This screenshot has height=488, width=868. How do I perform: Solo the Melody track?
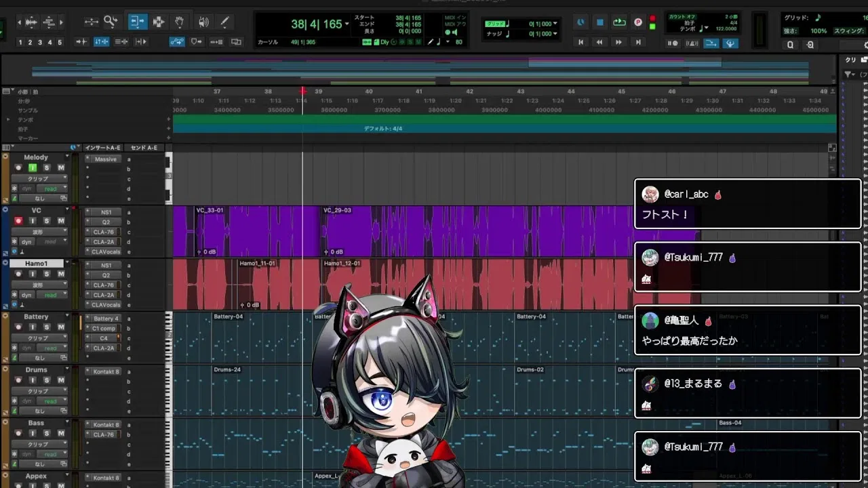47,167
